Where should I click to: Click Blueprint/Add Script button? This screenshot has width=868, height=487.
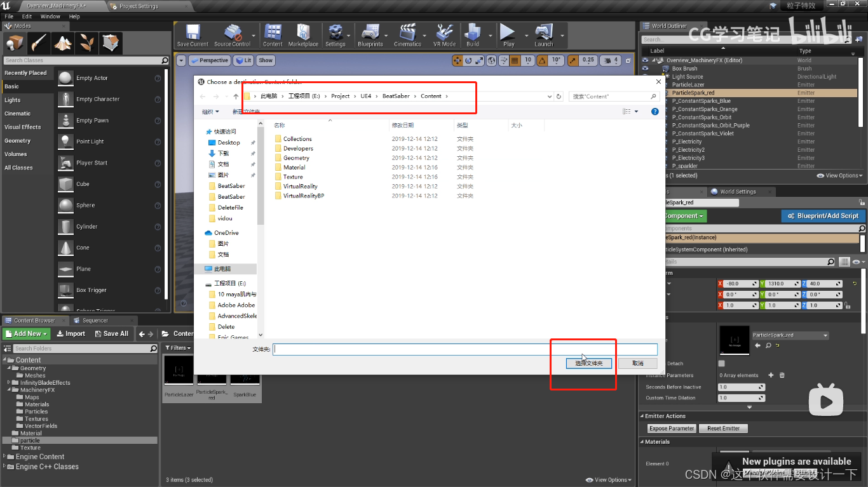point(823,216)
